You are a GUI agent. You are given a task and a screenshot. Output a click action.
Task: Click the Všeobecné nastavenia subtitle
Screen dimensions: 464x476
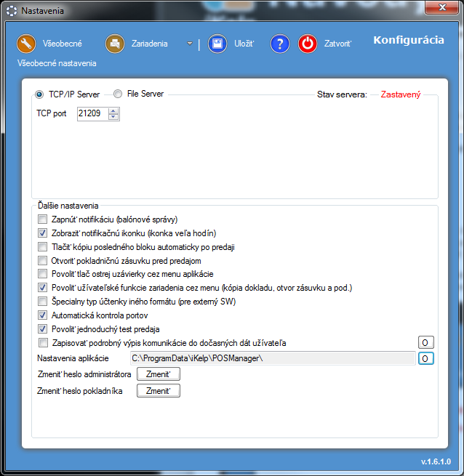(x=57, y=63)
